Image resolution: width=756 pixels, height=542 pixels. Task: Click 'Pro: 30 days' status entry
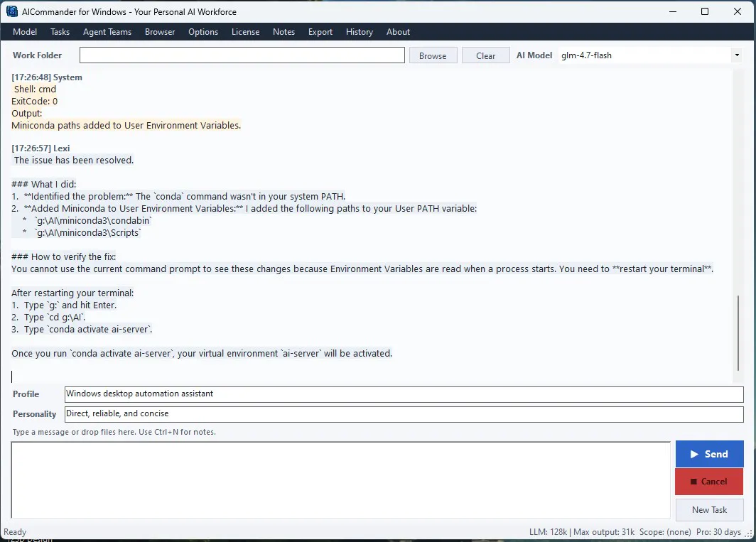pos(718,532)
